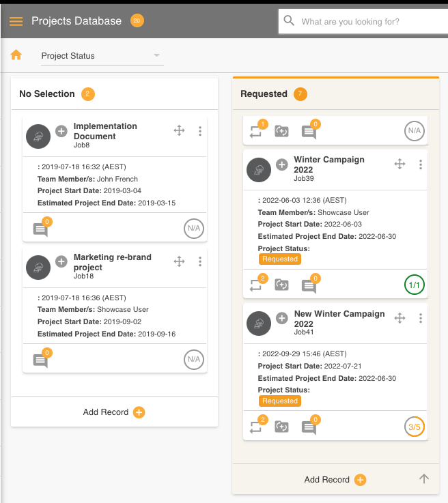The image size is (448, 503).
Task: Click move handle on Job39 card
Action: pyautogui.click(x=400, y=164)
